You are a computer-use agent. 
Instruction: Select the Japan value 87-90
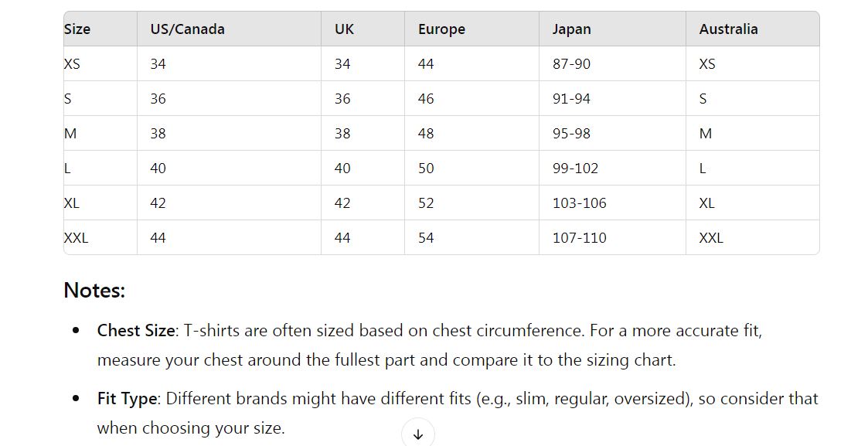pyautogui.click(x=571, y=64)
